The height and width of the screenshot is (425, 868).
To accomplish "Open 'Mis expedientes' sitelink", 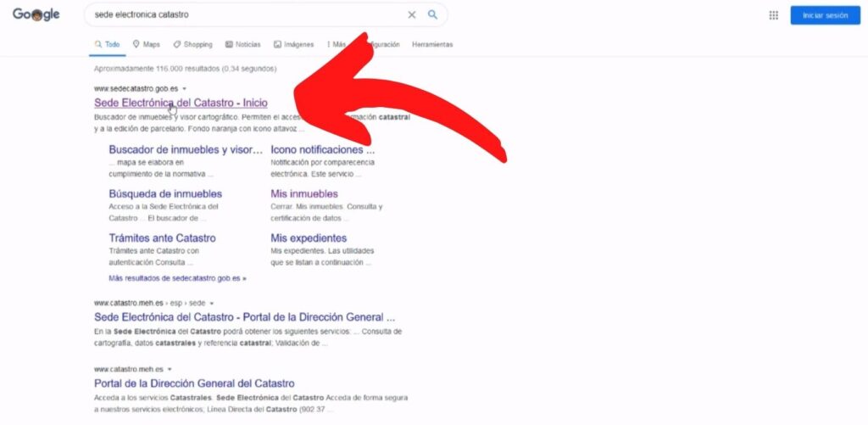I will (309, 238).
